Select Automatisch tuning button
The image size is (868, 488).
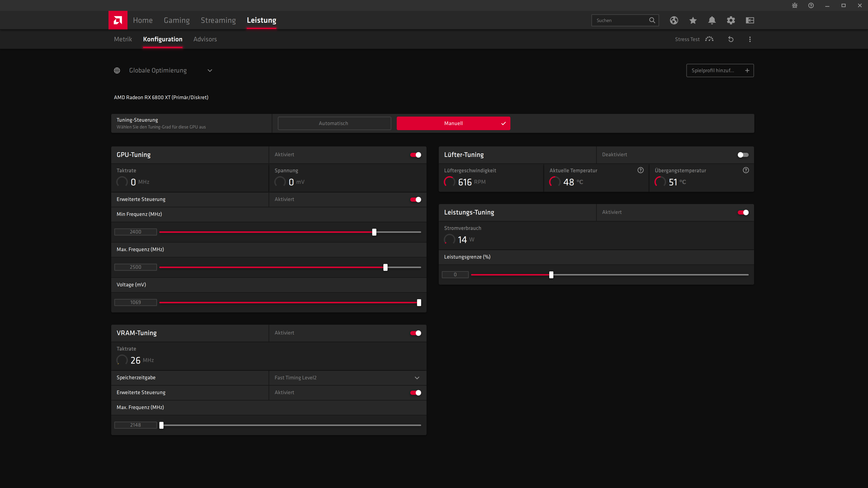point(334,123)
